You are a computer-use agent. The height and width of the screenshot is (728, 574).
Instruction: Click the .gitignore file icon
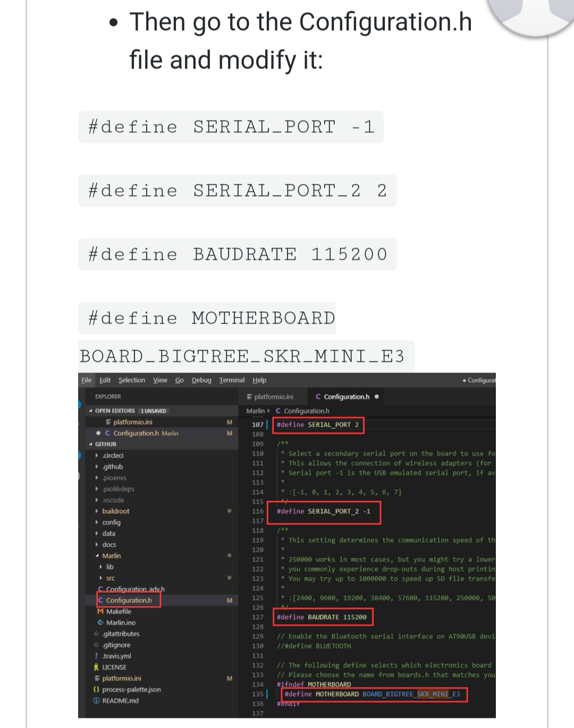[97, 645]
